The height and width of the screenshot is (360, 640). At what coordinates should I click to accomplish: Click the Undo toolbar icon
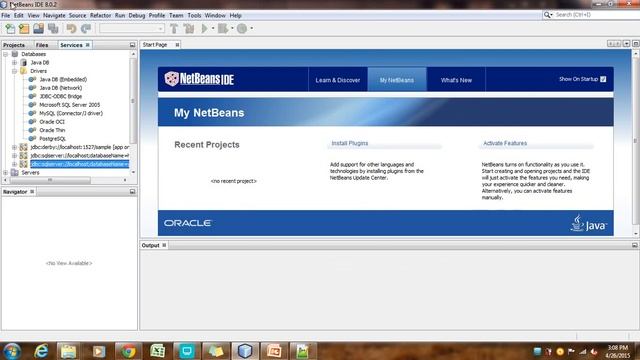pyautogui.click(x=71, y=29)
